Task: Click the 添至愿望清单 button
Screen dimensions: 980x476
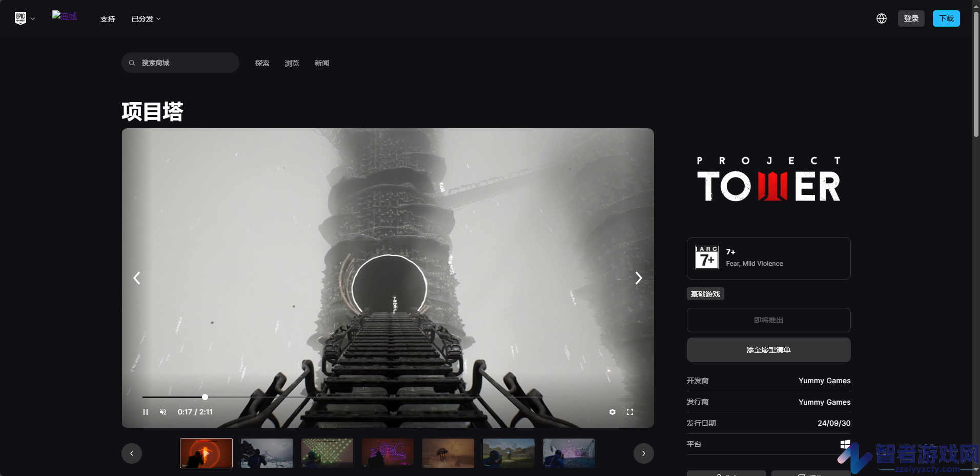Action: (x=769, y=350)
